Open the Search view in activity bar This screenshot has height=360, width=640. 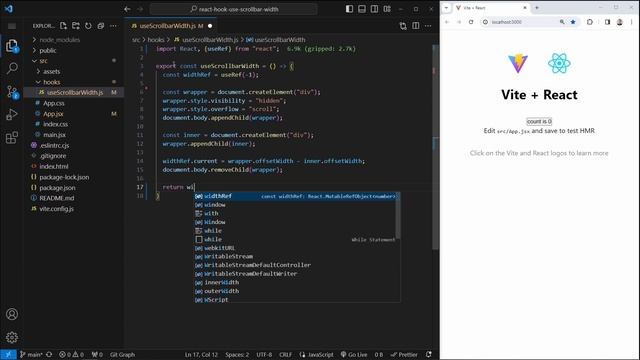[x=12, y=68]
